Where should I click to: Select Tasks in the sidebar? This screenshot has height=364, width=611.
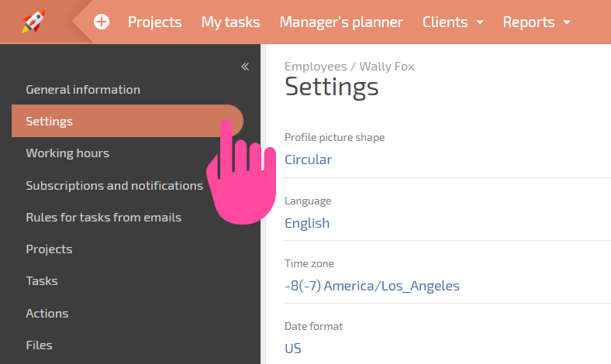42,280
